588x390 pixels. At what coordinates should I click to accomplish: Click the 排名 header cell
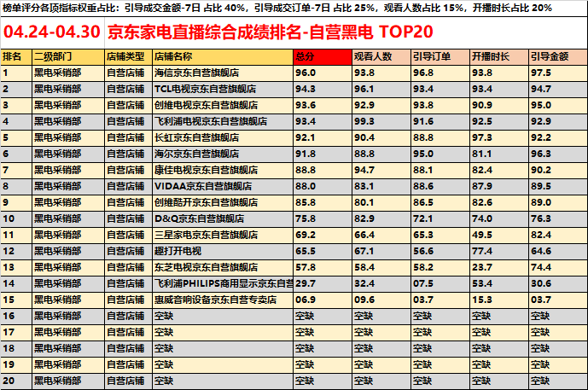16,56
